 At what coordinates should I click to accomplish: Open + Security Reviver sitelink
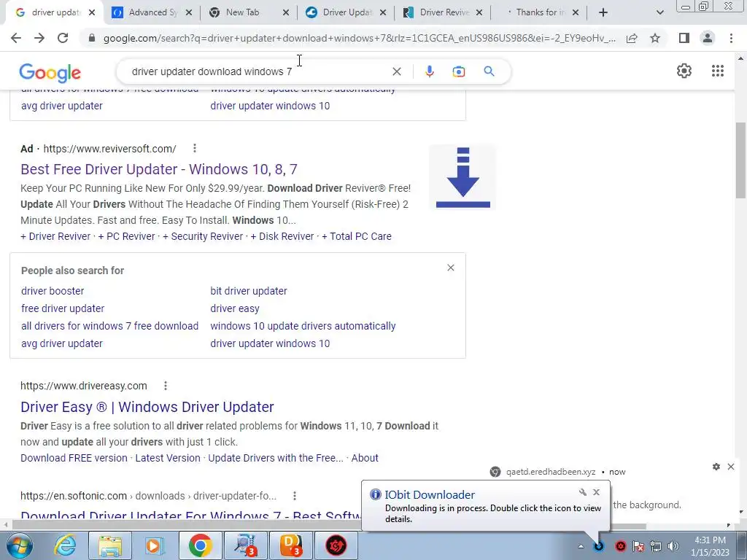(x=203, y=237)
